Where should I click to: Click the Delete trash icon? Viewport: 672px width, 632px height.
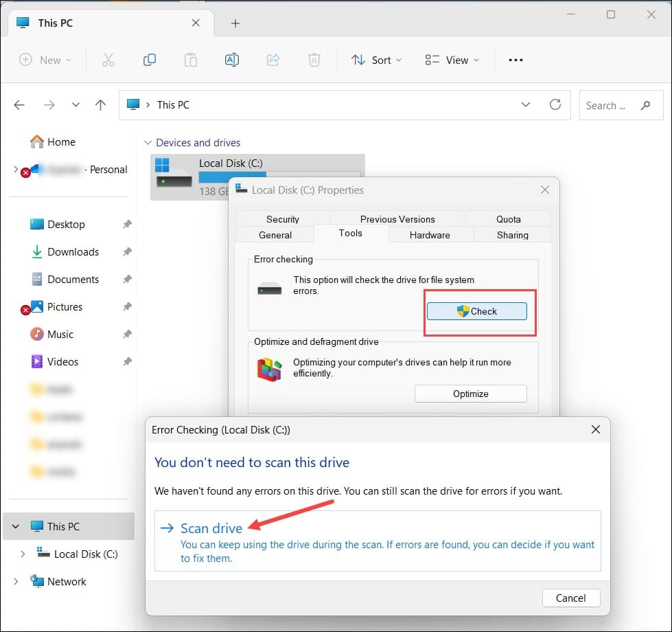point(314,60)
